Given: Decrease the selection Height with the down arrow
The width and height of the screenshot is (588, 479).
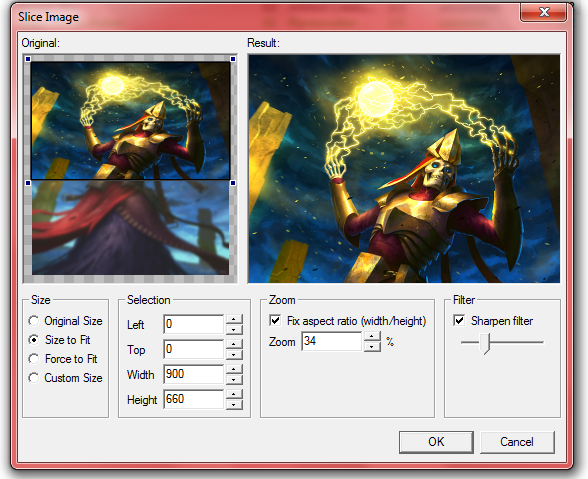Looking at the screenshot, I should 234,404.
